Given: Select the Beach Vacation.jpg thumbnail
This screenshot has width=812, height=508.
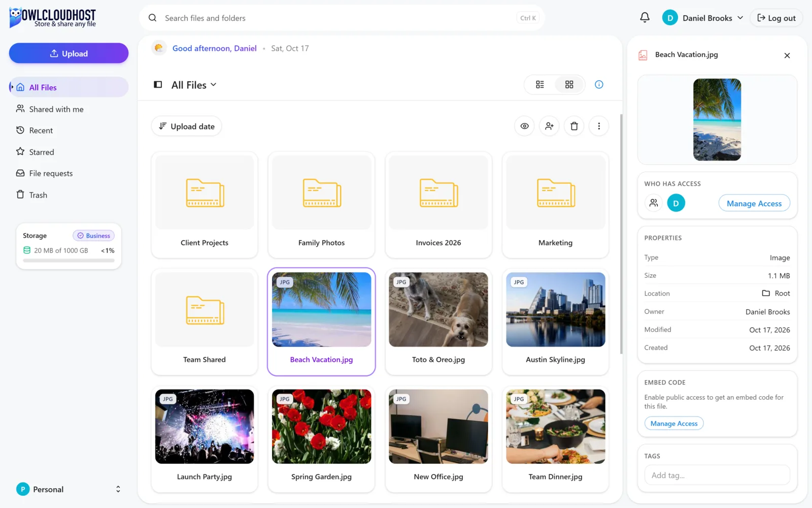Looking at the screenshot, I should 321,310.
